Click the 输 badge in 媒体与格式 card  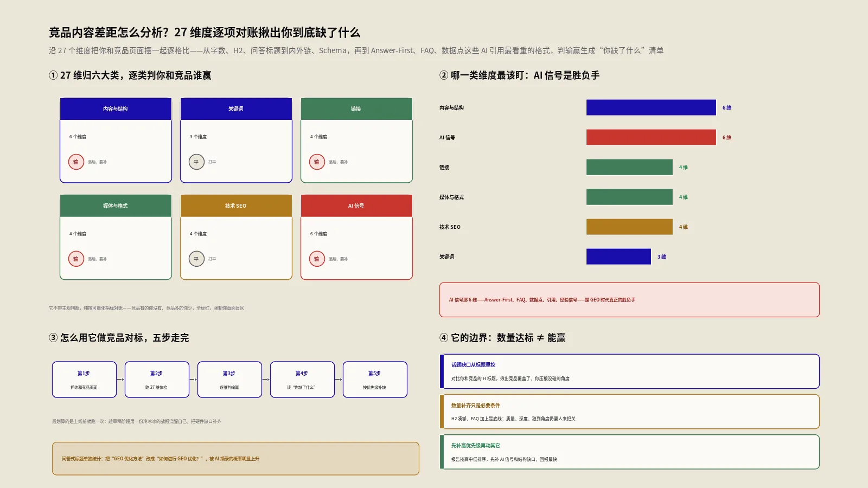(x=76, y=259)
